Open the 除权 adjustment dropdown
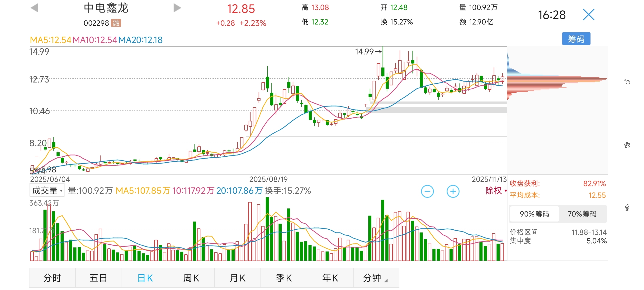 click(496, 191)
